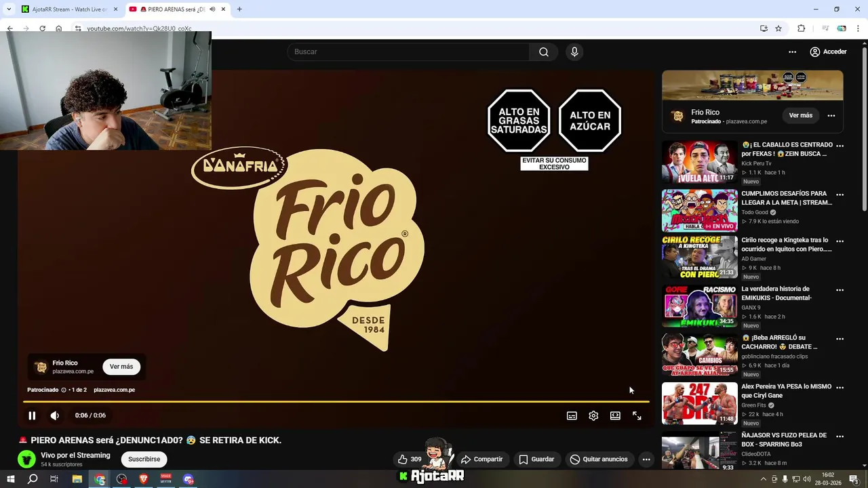The height and width of the screenshot is (488, 868).
Task: Toggle subtitles in the video player
Action: pos(572,415)
